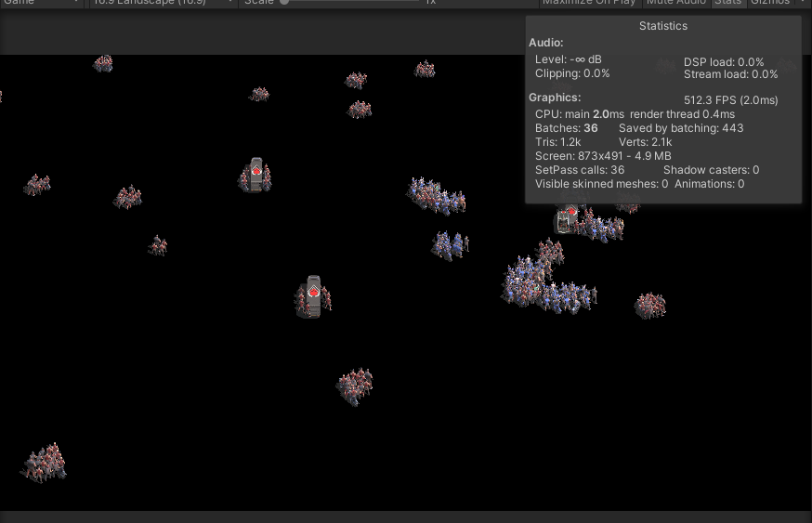812x523 pixels.
Task: Select the topmost red-gem tower sprite
Action: 256,175
